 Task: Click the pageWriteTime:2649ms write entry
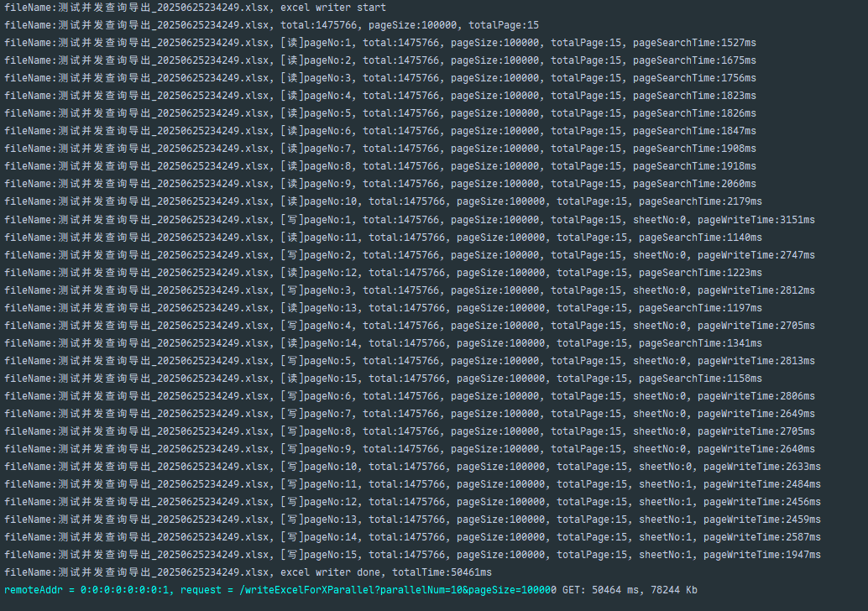409,414
